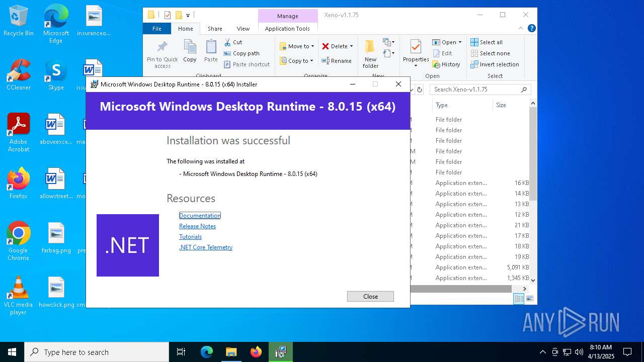Image resolution: width=644 pixels, height=362 pixels.
Task: Click Invert selection in the ribbon
Action: 495,64
